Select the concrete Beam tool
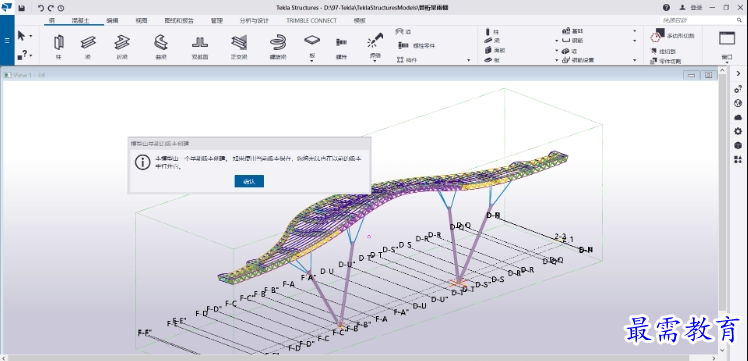748x361 pixels. click(x=492, y=41)
